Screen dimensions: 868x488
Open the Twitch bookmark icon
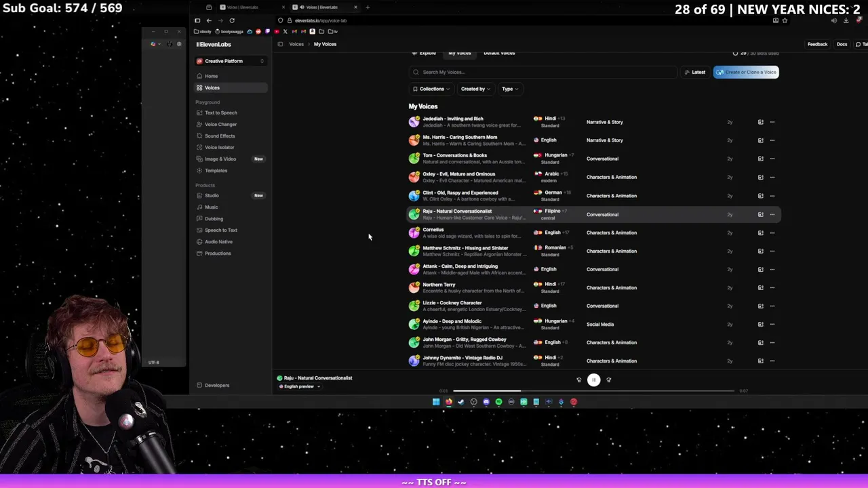point(267,31)
